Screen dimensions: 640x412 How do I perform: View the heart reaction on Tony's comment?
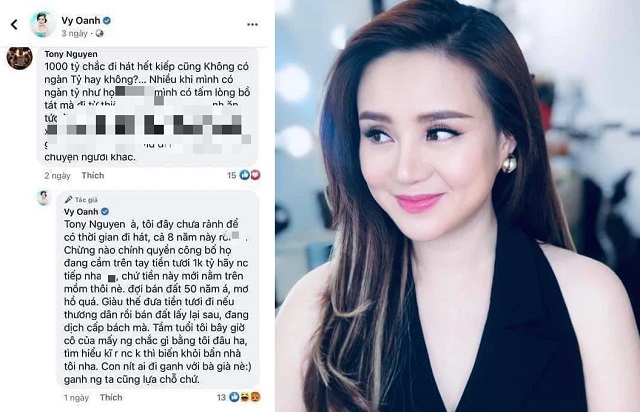point(255,175)
